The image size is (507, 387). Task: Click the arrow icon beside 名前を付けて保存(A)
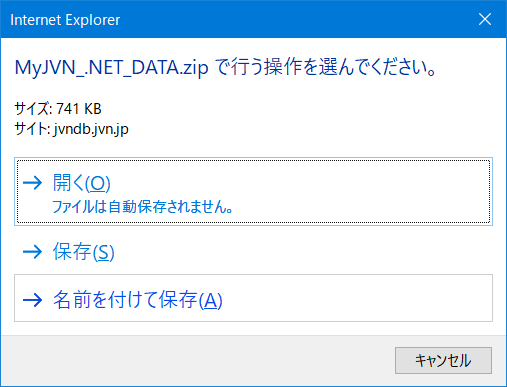[32, 300]
